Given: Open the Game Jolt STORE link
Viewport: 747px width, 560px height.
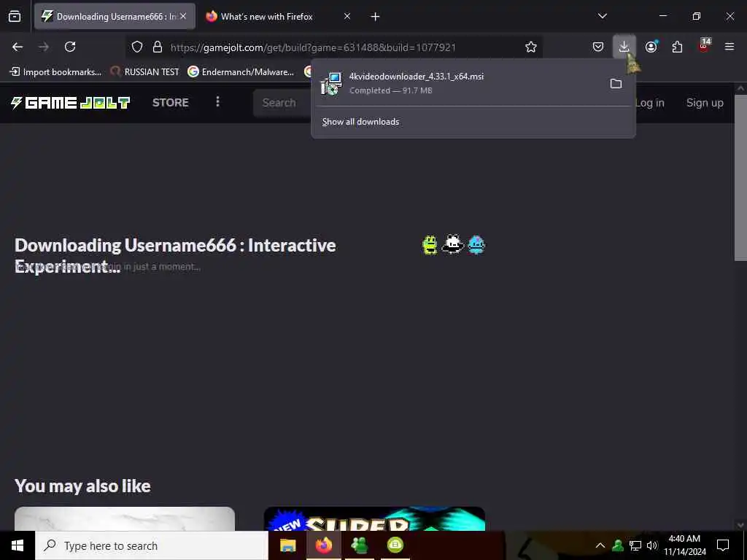Looking at the screenshot, I should coord(171,102).
